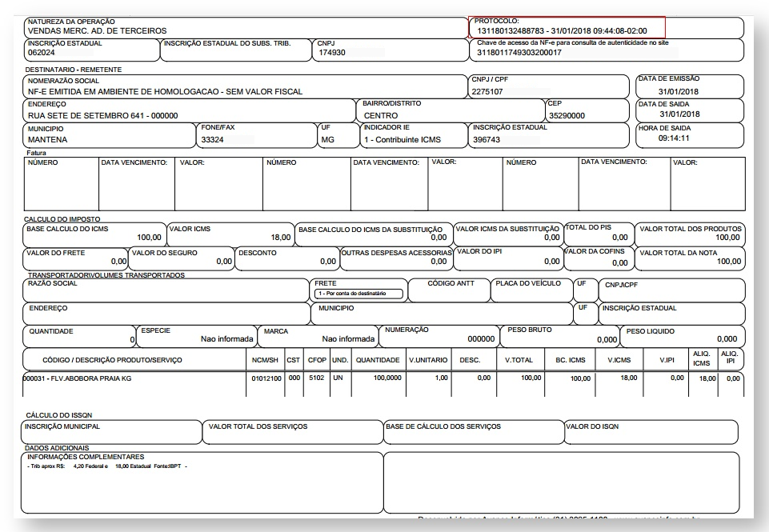Click the Peso Líquido value 0,000
Screen dimensions: 769x532
click(727, 339)
